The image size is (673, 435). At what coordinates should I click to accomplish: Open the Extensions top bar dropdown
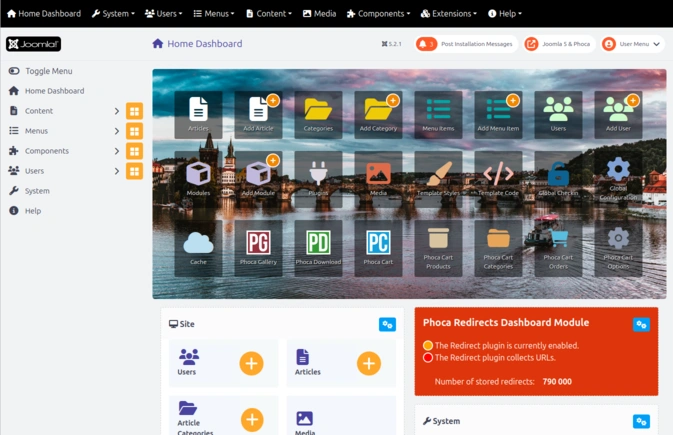(x=449, y=14)
